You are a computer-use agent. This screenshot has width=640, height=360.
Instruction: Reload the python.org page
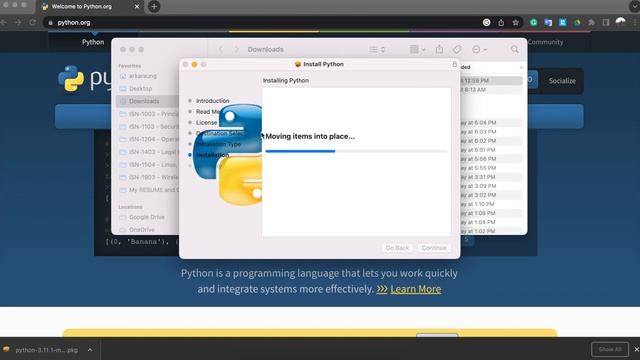33,22
